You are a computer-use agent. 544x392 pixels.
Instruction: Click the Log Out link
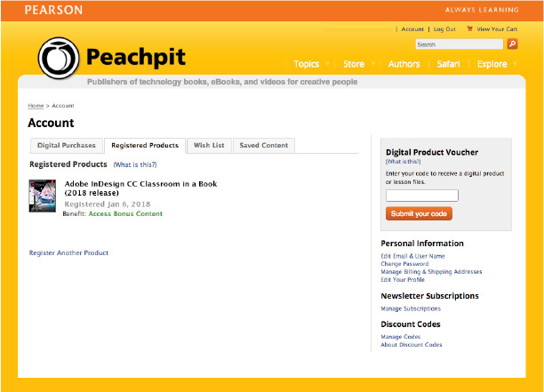[x=444, y=28]
